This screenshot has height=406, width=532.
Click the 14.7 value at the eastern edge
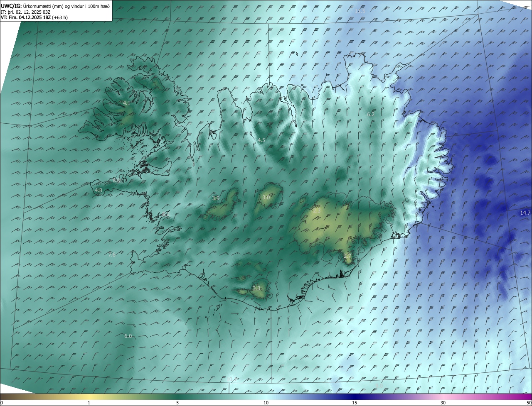(525, 213)
